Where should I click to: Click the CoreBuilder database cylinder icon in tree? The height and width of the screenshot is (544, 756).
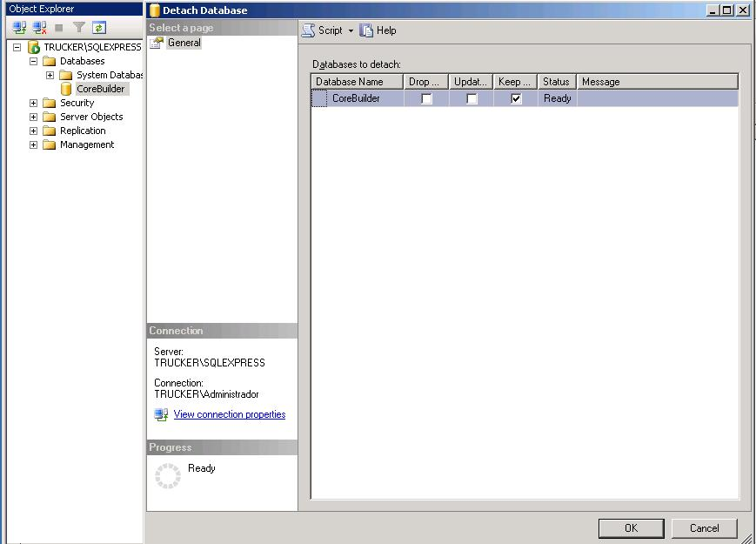click(66, 89)
